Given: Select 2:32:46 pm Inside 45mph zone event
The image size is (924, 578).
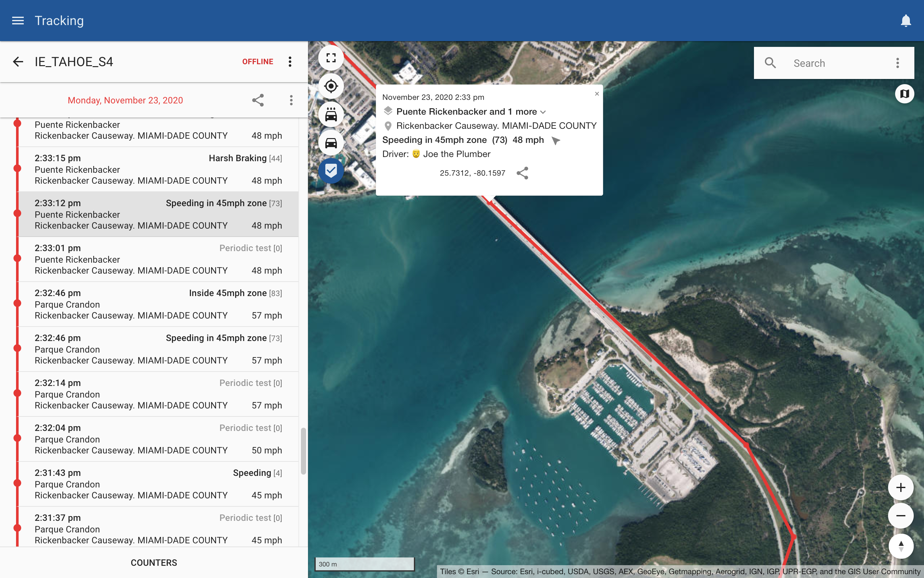Looking at the screenshot, I should point(158,304).
